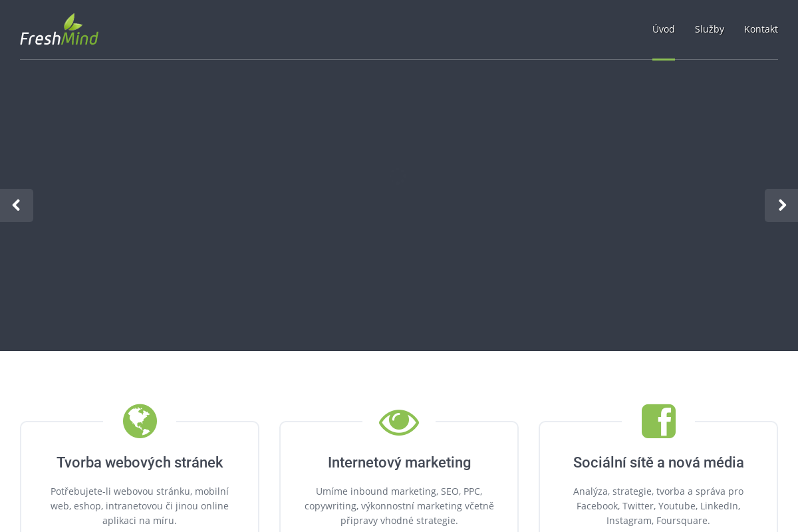Click the Umíme inbound marketing description
Image resolution: width=798 pixels, height=532 pixels.
coord(399,505)
